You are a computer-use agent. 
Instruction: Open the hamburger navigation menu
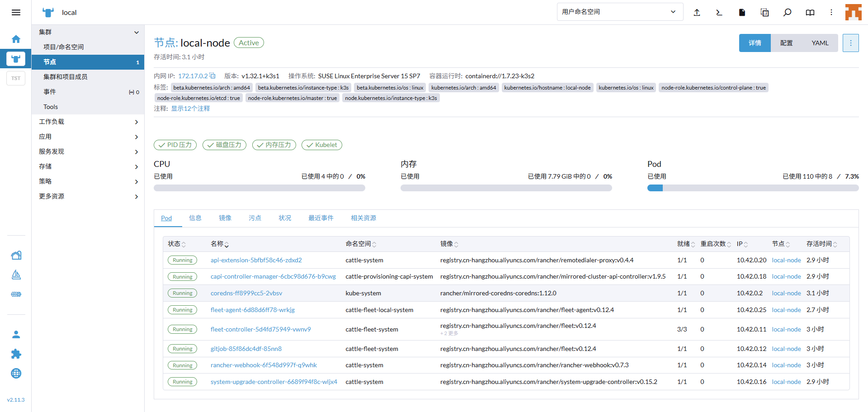point(16,13)
